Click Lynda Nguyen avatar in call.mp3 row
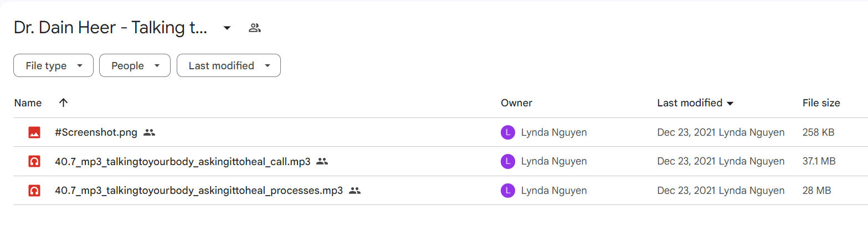 [x=508, y=162]
